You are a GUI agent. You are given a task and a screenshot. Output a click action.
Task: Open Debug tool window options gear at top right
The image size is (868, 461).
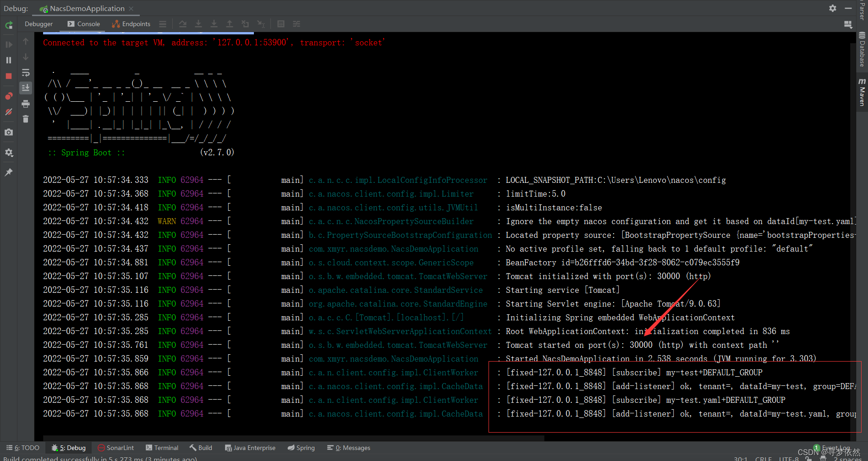(833, 8)
